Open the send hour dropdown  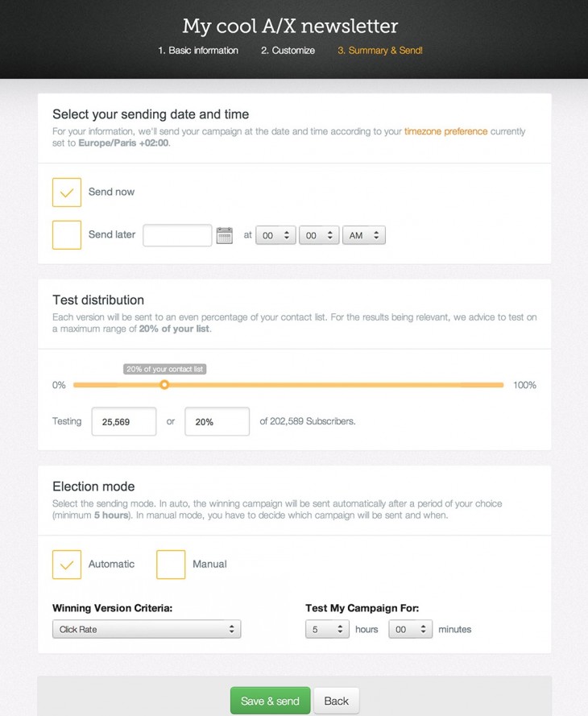(x=275, y=235)
